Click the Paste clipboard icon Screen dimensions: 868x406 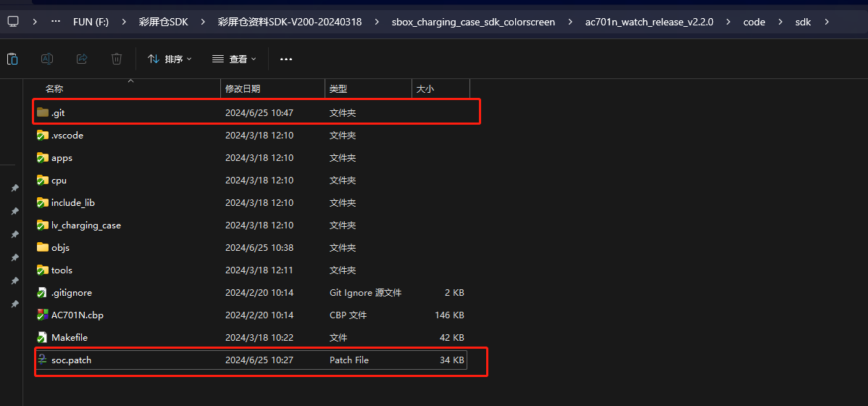pos(12,59)
